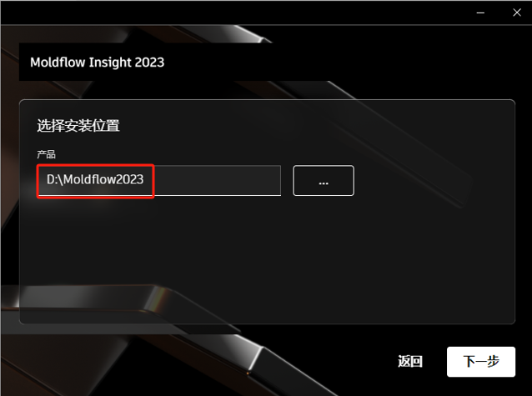Click the "D:" drive letter in the path
This screenshot has width=532, height=396.
tap(53, 179)
